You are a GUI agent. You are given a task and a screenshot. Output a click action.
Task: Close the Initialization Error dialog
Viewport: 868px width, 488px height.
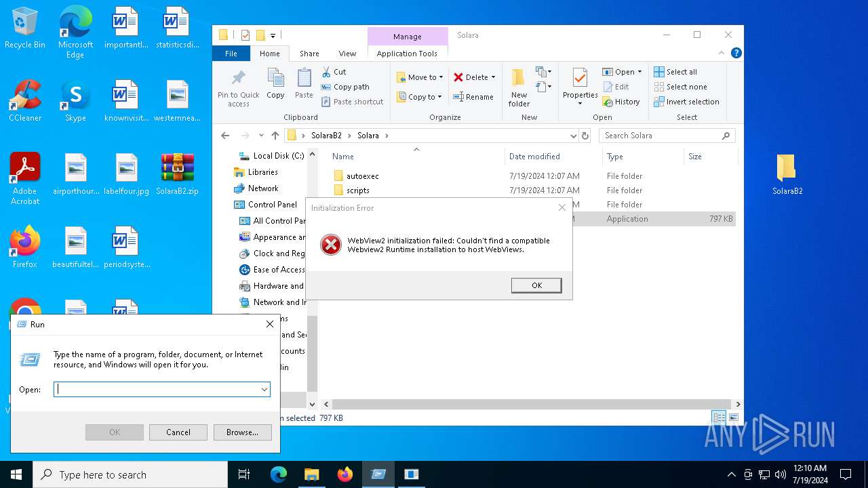[x=562, y=207]
